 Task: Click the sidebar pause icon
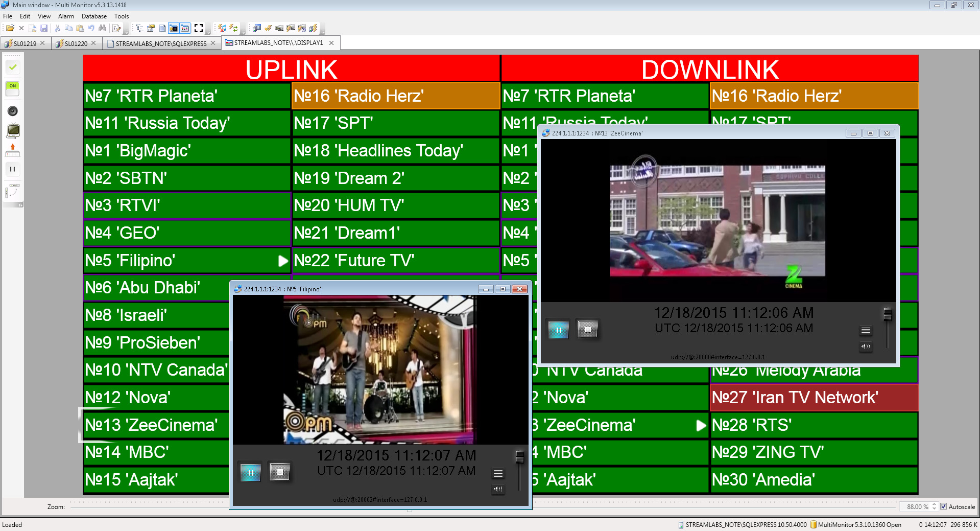13,169
